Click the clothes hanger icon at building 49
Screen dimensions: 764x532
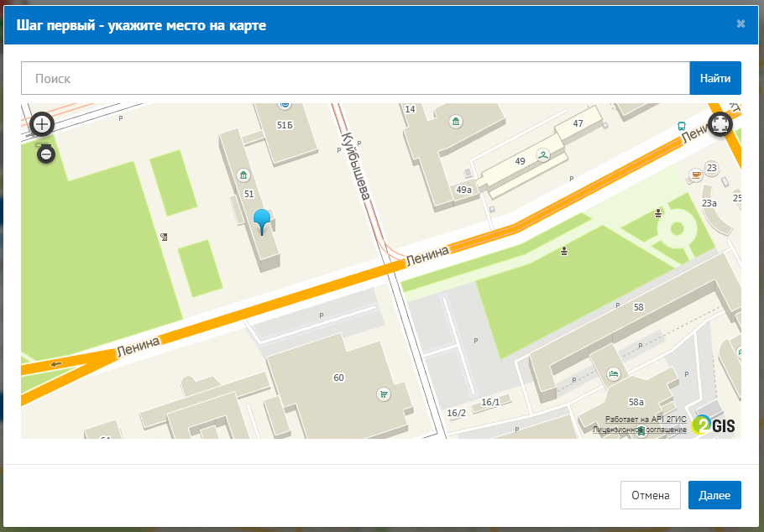(543, 154)
